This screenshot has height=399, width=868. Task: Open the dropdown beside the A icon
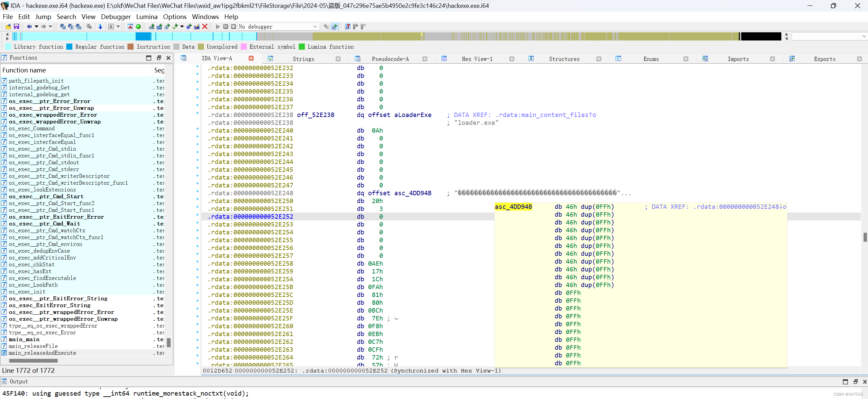pyautogui.click(x=118, y=27)
